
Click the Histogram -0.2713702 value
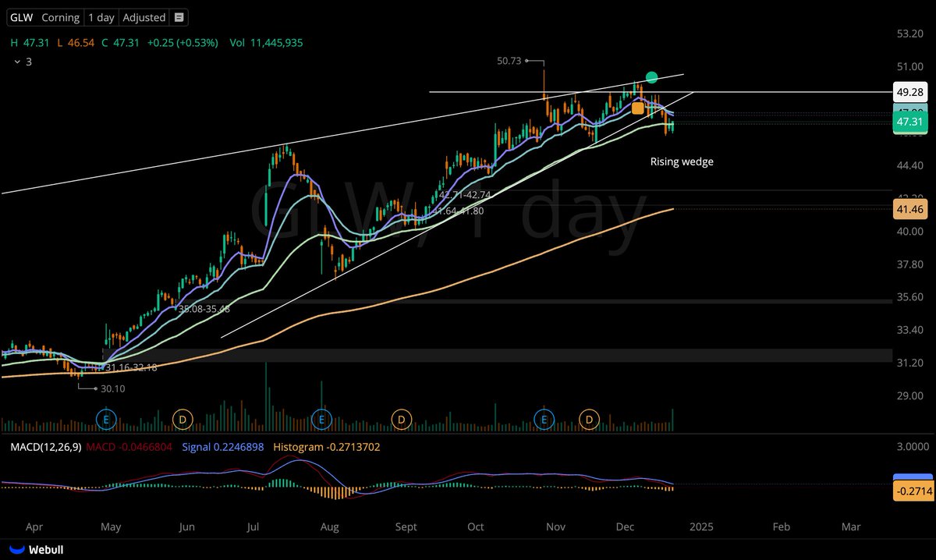click(x=327, y=448)
